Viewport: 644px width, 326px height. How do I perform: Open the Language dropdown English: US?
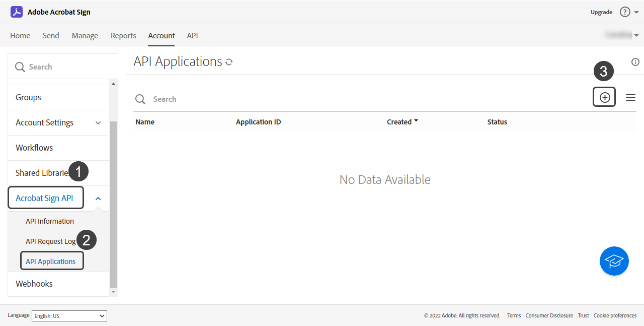pyautogui.click(x=69, y=316)
